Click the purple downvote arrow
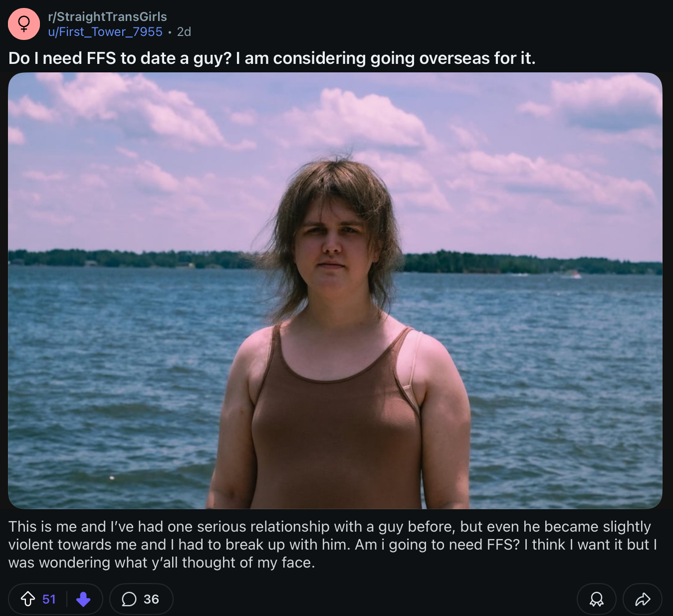 [83, 599]
